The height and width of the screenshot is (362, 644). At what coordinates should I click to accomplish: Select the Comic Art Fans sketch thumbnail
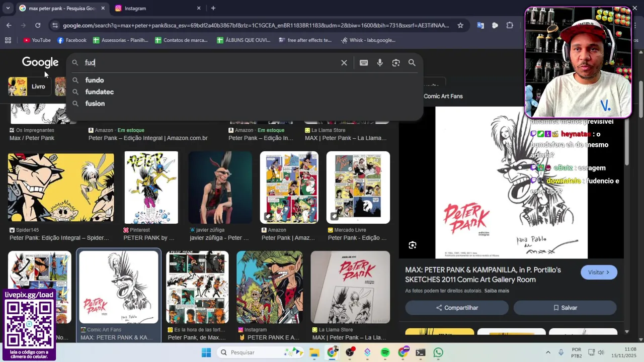pos(119,287)
